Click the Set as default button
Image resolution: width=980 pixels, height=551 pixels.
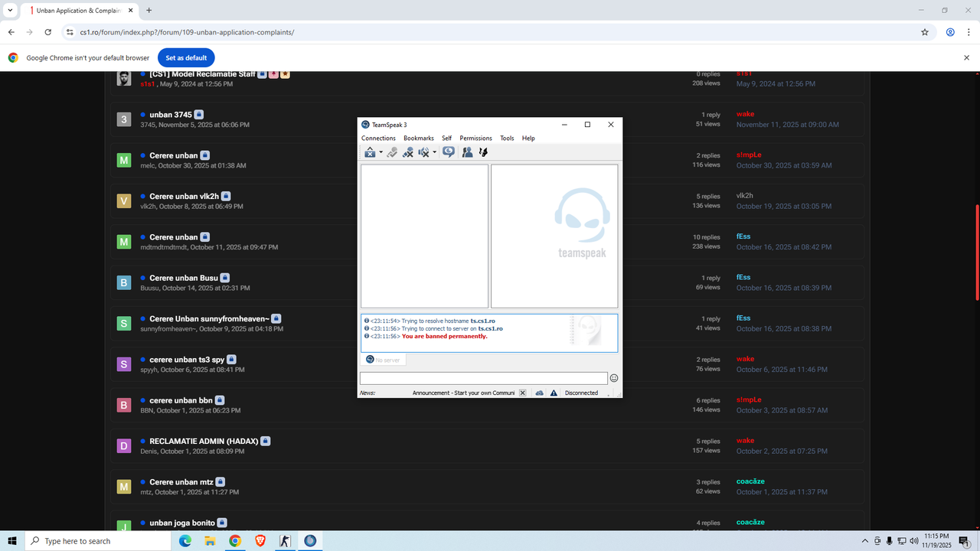coord(186,57)
